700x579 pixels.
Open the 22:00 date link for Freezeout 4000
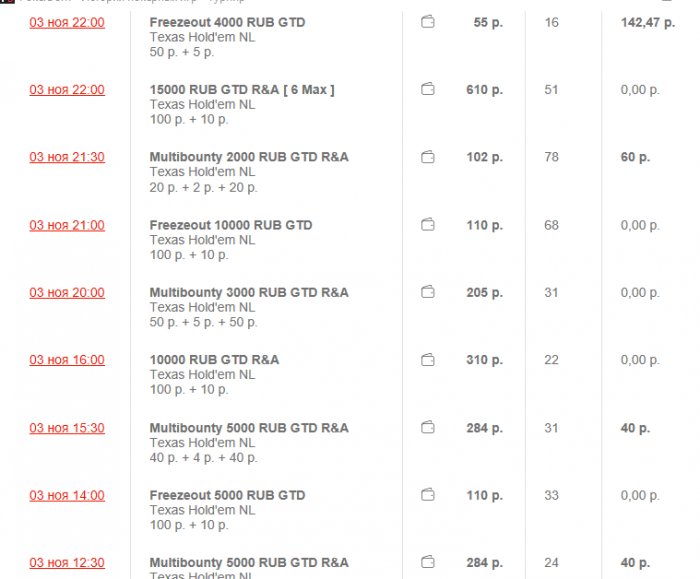[66, 22]
